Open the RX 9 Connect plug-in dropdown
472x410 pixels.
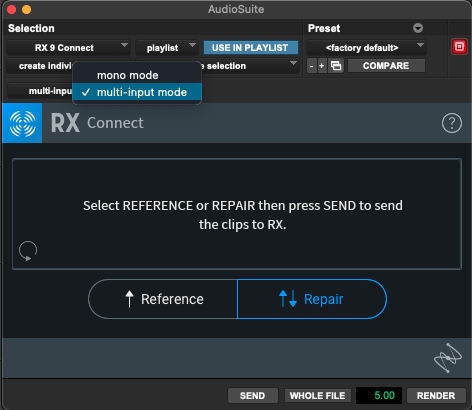68,48
